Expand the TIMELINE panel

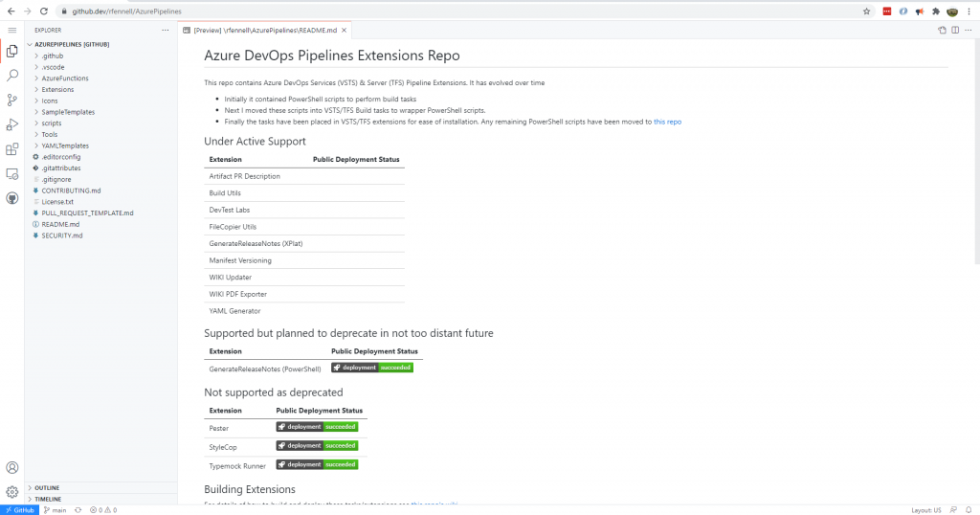[100, 499]
